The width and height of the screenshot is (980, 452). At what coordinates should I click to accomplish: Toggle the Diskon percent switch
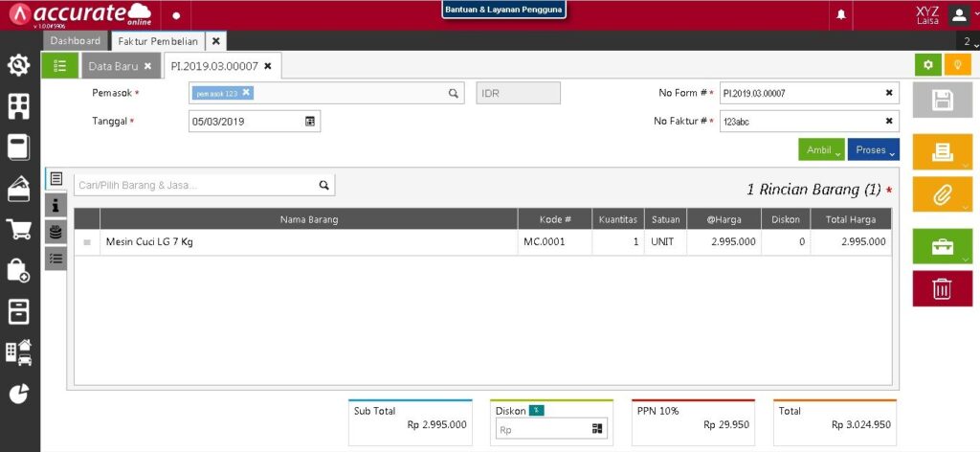[x=537, y=411]
